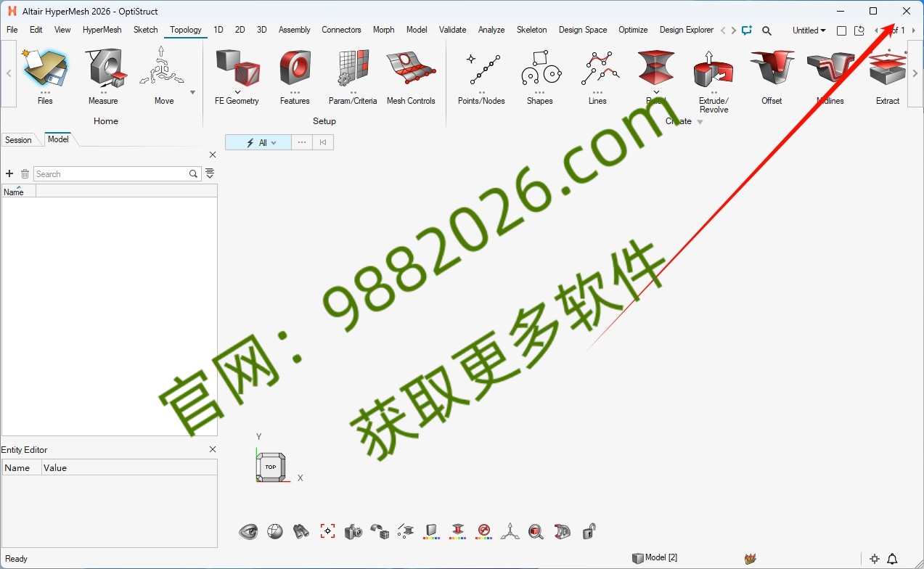This screenshot has height=569, width=924.
Task: Switch to the Assembly ribbon tab
Action: coord(295,30)
